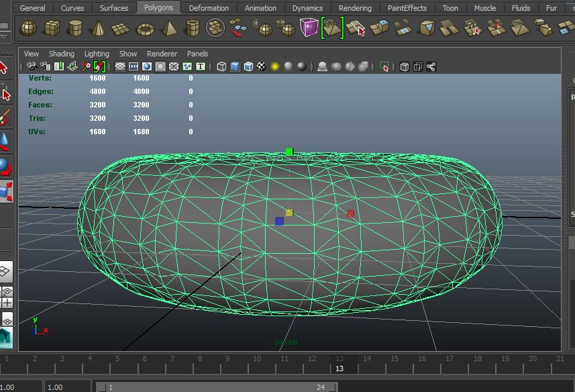The height and width of the screenshot is (392, 575).
Task: Click frame 13 on the time slider
Action: click(339, 363)
